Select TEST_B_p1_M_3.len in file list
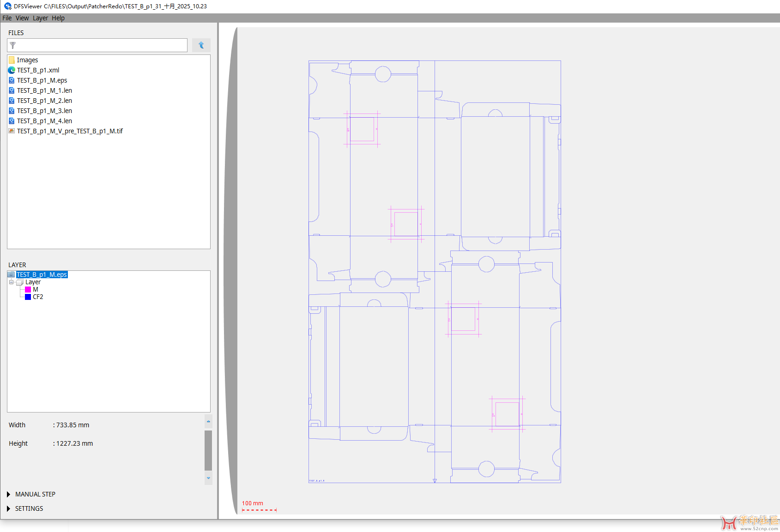This screenshot has width=780, height=532. click(44, 111)
